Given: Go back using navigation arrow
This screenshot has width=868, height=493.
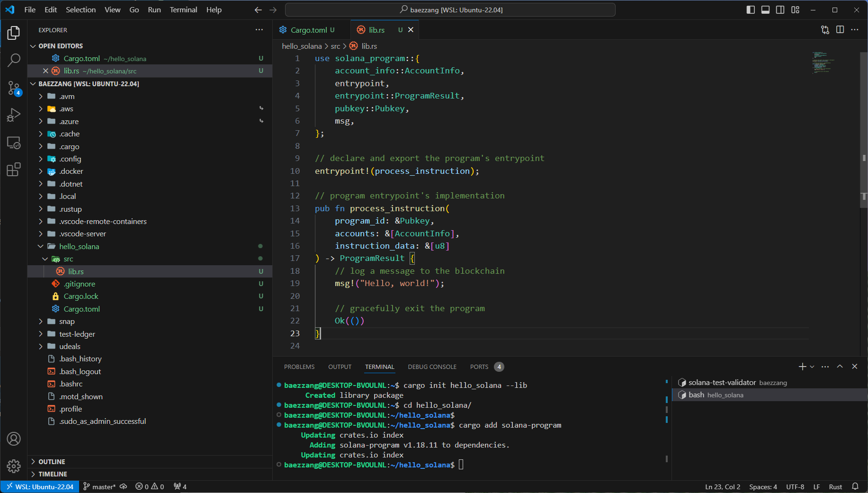Looking at the screenshot, I should (258, 10).
